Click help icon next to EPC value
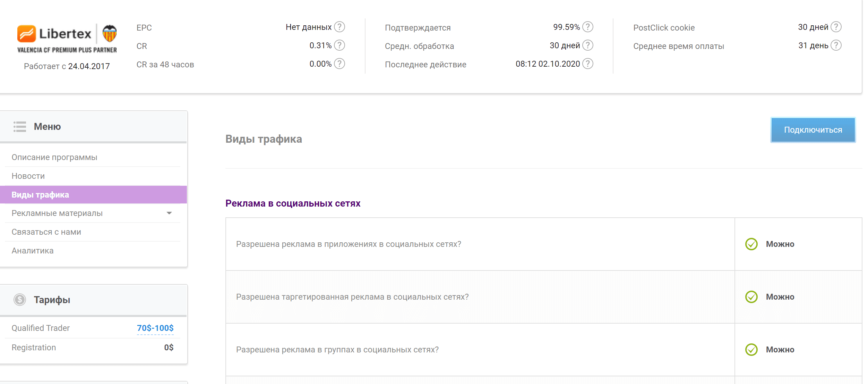Screen dimensions: 868x384 pyautogui.click(x=339, y=27)
